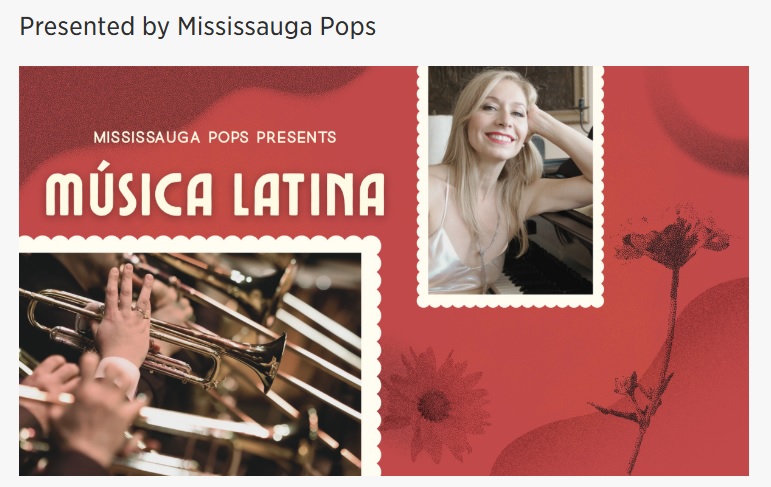Click the trumpet bell in photo
The width and height of the screenshot is (771, 487).
click(x=273, y=363)
